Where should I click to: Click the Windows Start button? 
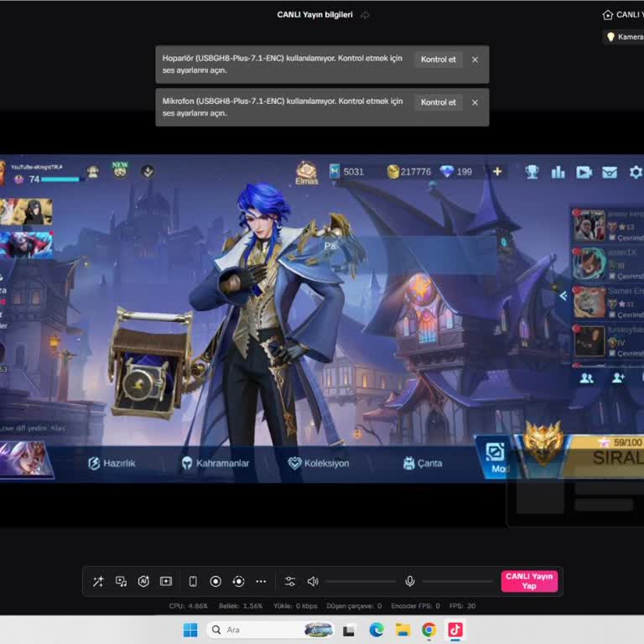(x=190, y=630)
